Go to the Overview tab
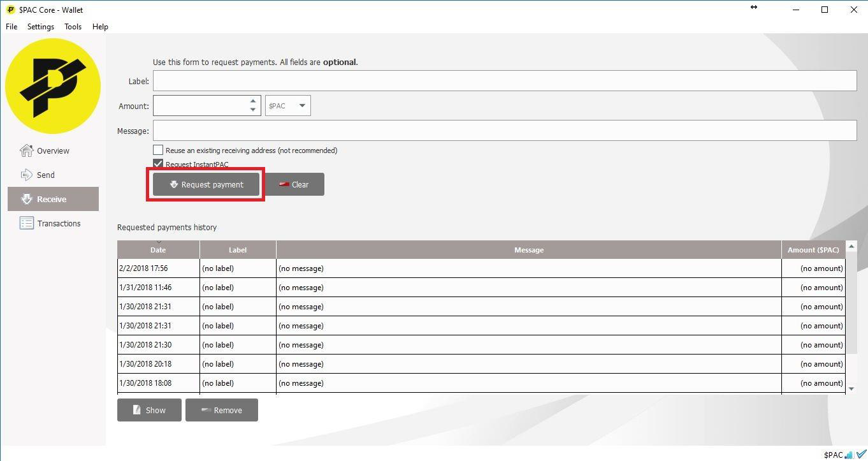The width and height of the screenshot is (868, 461). point(53,150)
